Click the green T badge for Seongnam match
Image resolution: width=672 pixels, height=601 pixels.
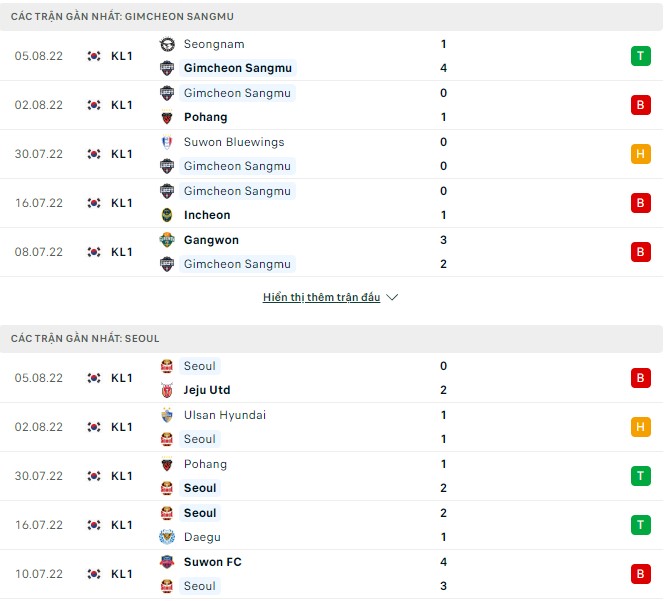click(640, 56)
